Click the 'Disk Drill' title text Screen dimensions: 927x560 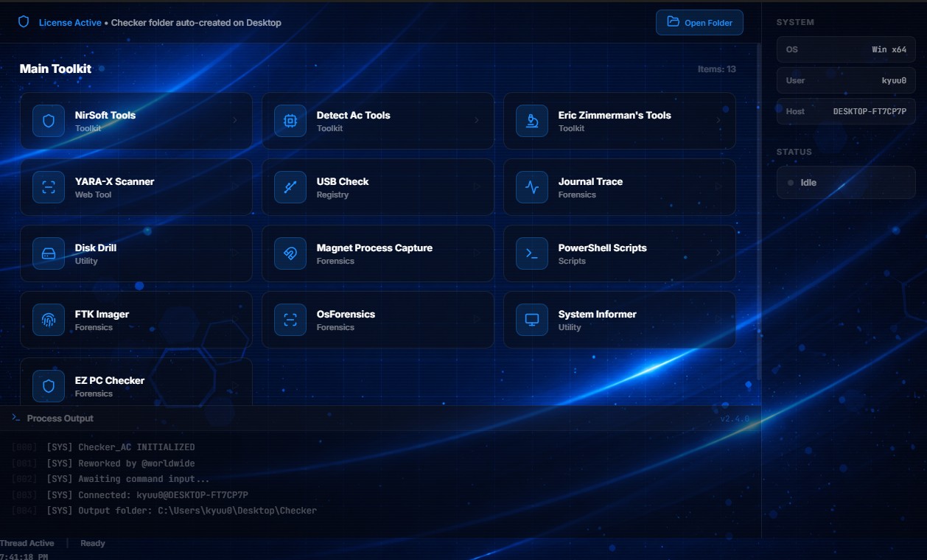(x=96, y=248)
